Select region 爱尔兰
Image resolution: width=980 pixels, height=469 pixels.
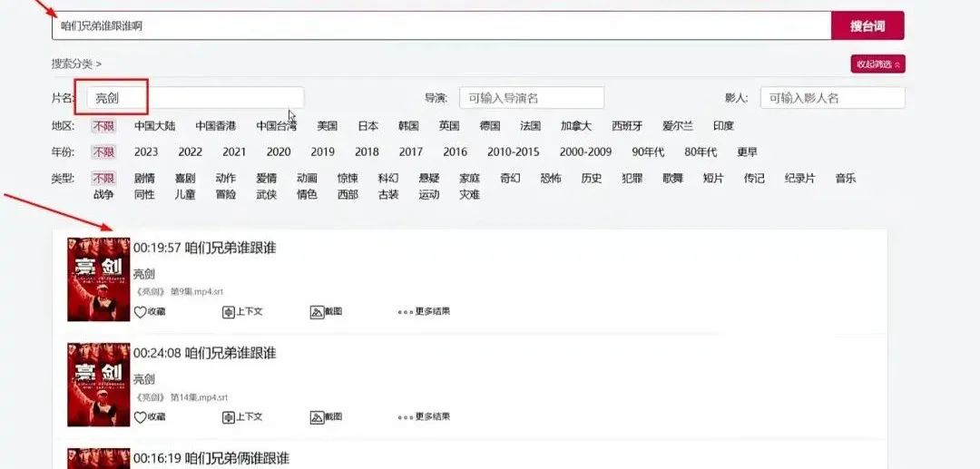[x=678, y=125]
